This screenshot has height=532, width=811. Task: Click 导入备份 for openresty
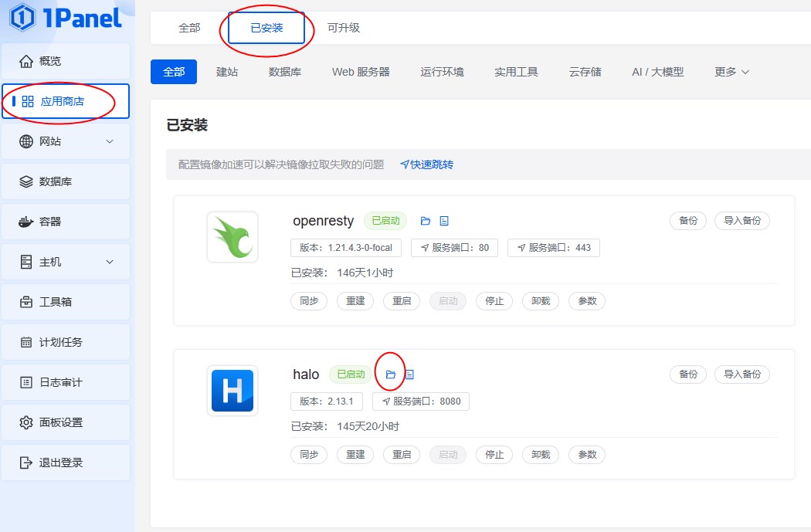pos(742,221)
